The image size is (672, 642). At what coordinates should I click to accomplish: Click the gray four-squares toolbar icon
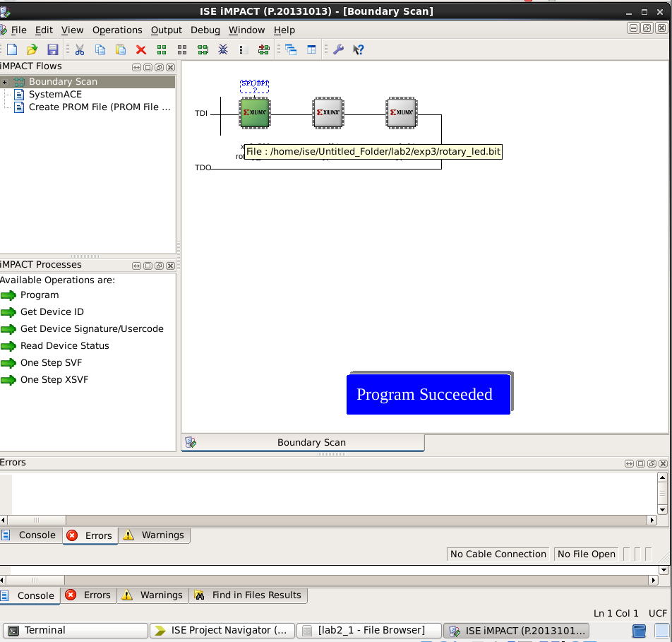coord(182,49)
